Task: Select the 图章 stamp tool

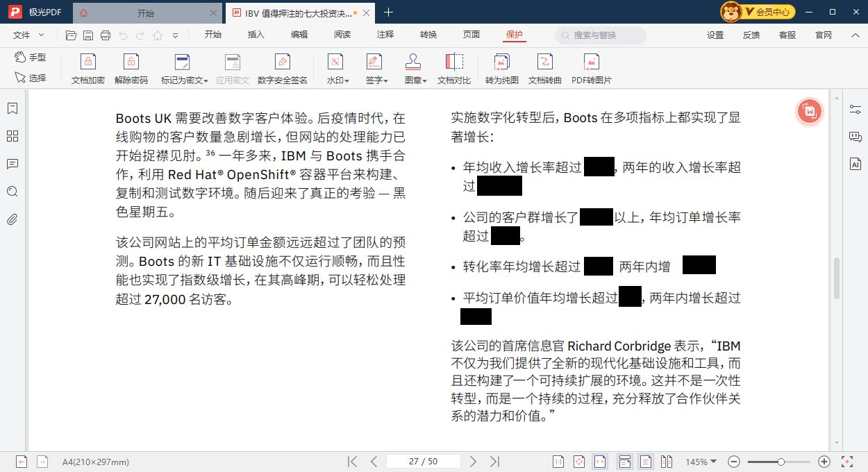Action: click(415, 69)
